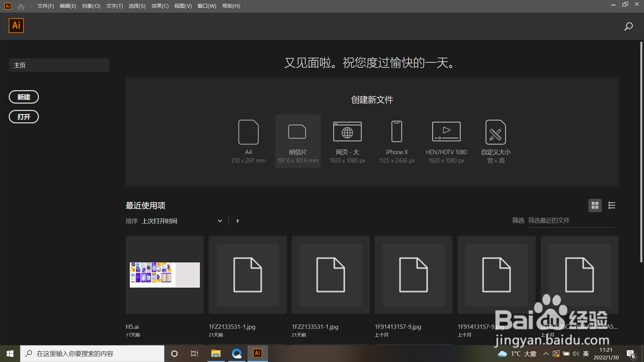644x362 pixels.
Task: Show hidden system tray icons chevron
Action: point(546,354)
